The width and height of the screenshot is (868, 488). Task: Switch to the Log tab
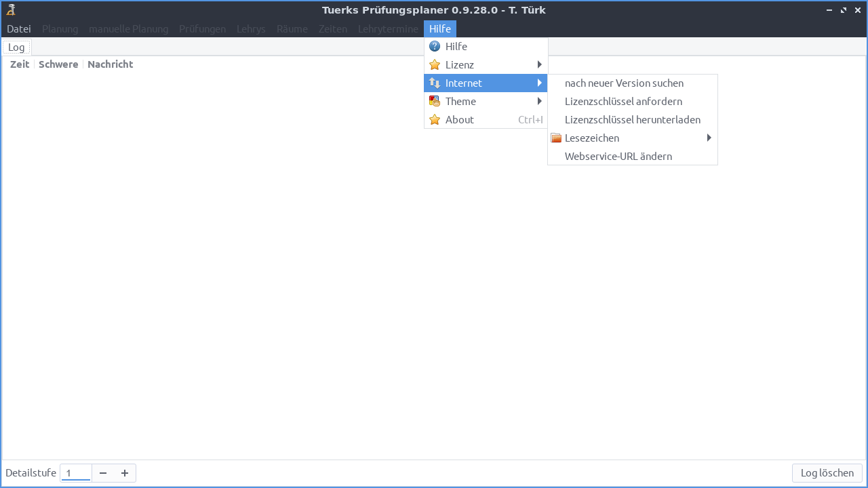point(16,47)
